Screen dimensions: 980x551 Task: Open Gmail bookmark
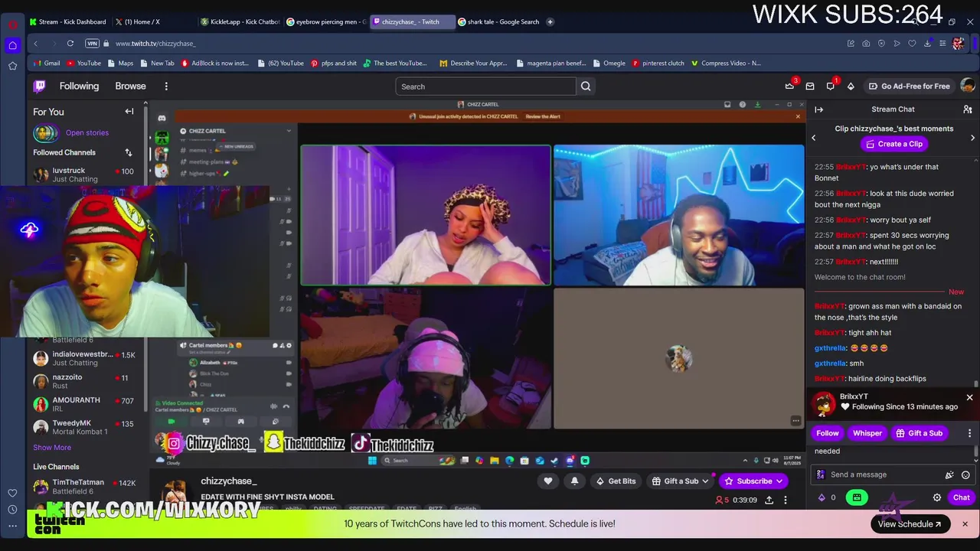click(x=46, y=64)
